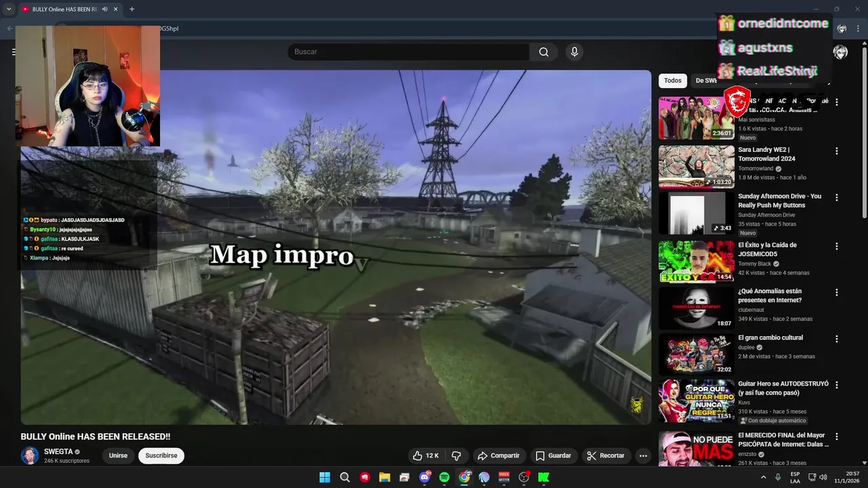Open Chrome from taskbar
868x488 pixels.
(x=464, y=477)
